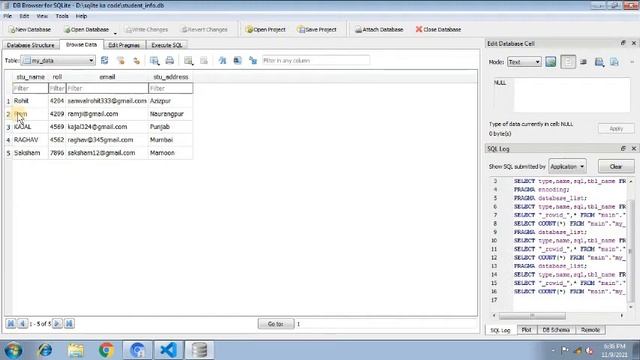Open Google Chrome from the taskbar
This screenshot has height=360, width=640.
click(x=107, y=350)
